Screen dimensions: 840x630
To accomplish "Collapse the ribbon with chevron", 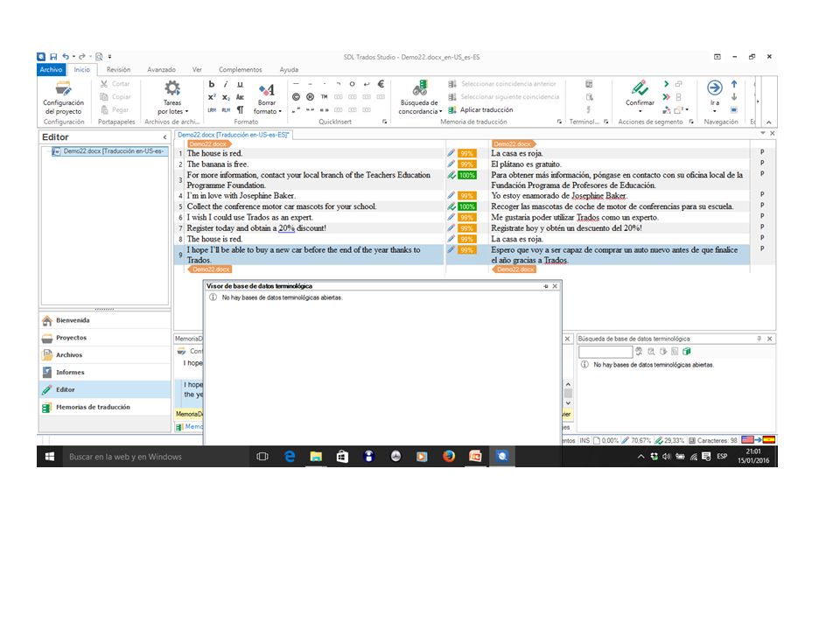I will coord(769,122).
